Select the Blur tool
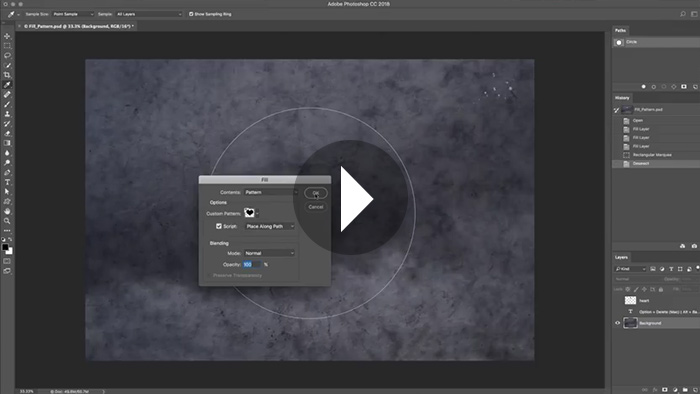Image resolution: width=700 pixels, height=394 pixels. (x=7, y=153)
